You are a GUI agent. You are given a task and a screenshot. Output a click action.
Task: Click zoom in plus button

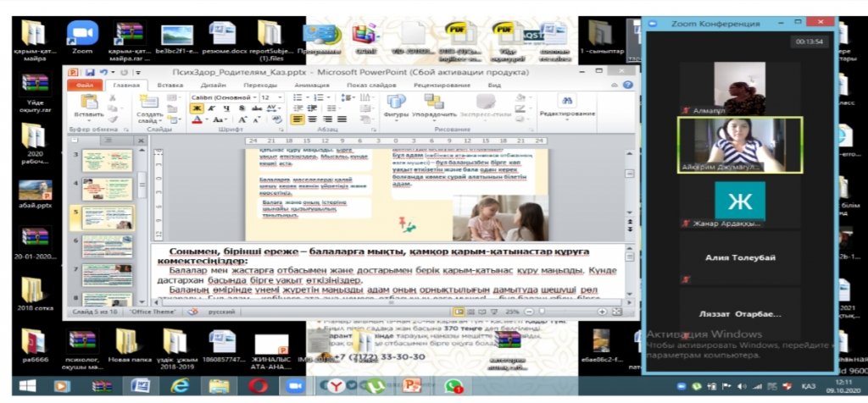coord(603,312)
